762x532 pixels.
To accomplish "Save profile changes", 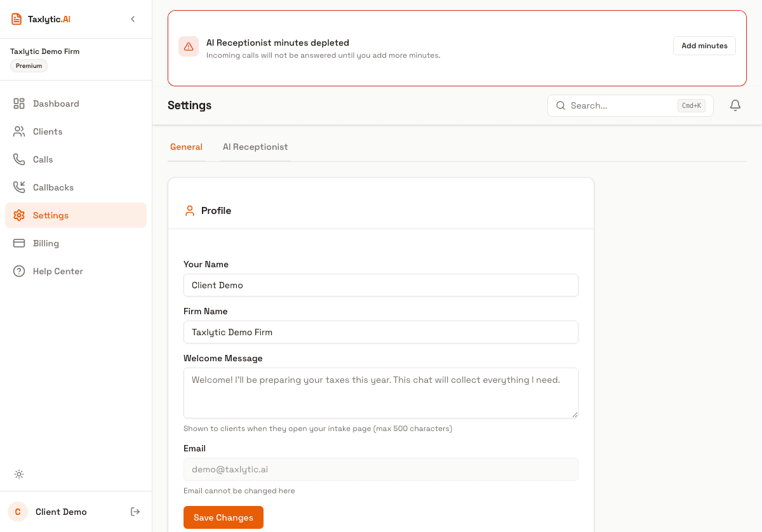I will pos(223,517).
